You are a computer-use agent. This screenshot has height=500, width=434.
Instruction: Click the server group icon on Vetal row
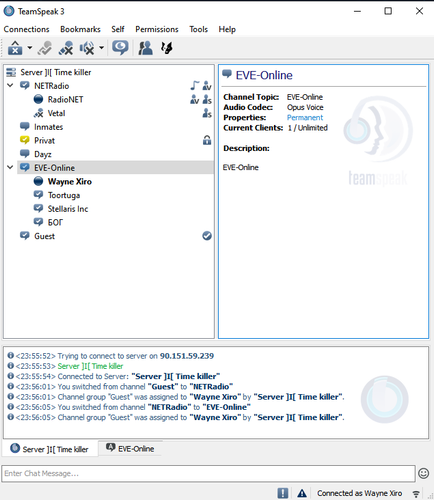tap(207, 113)
